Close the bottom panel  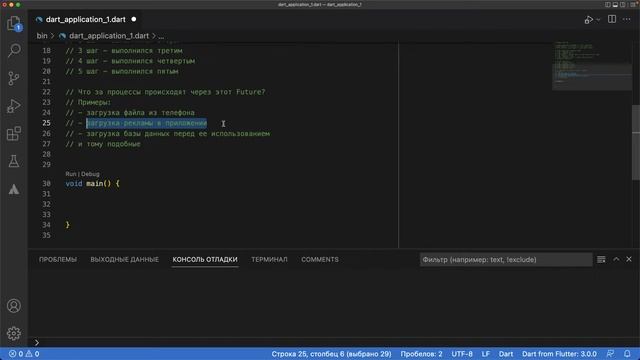pyautogui.click(x=629, y=259)
